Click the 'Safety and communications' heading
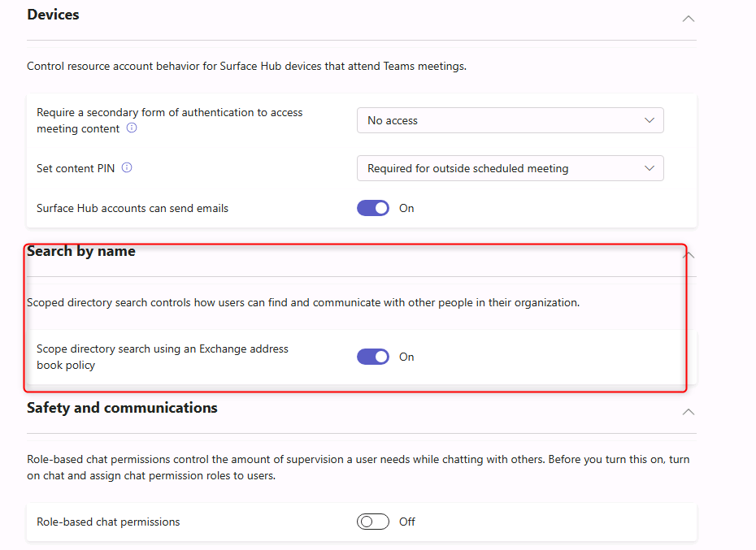 pyautogui.click(x=122, y=408)
